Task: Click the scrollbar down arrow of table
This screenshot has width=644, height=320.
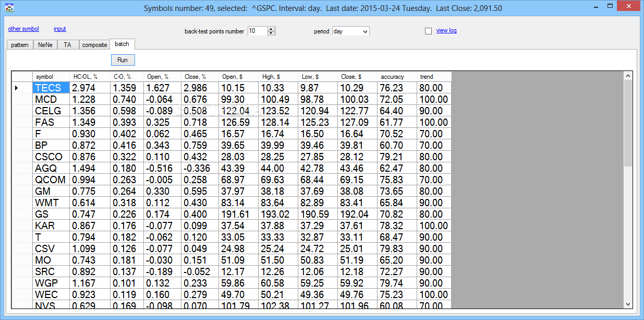Action: click(628, 304)
